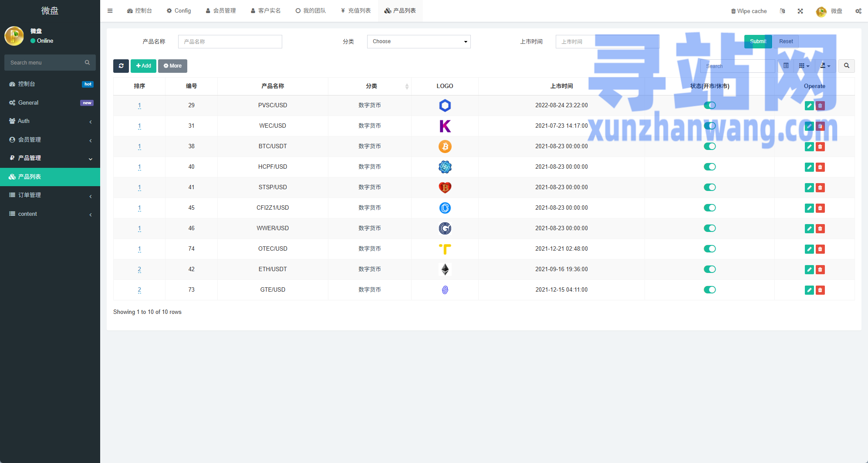Open the 客户实名 tab
Image resolution: width=868 pixels, height=463 pixels.
[266, 11]
